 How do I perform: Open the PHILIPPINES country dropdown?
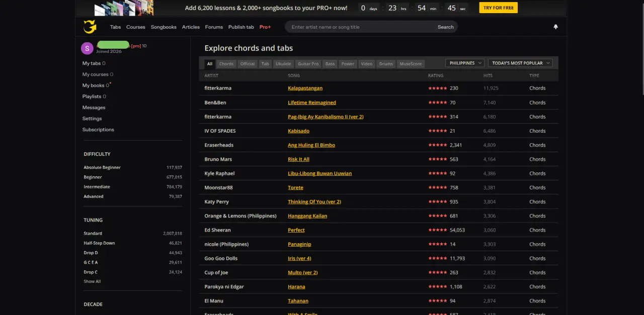(465, 63)
